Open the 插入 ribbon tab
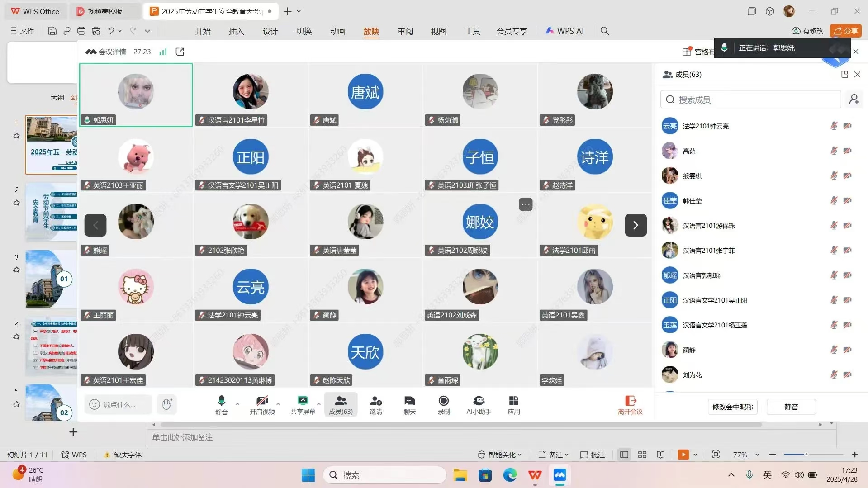 [x=236, y=31]
